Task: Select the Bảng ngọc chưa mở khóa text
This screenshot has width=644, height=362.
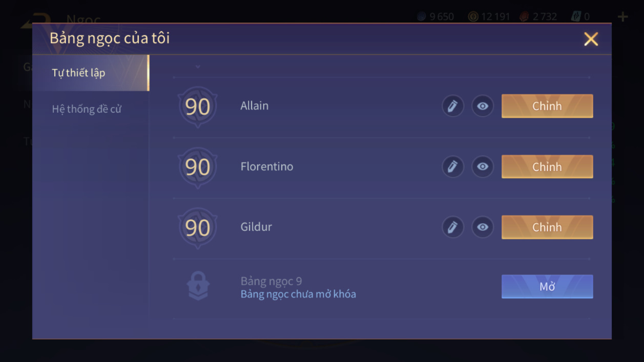Action: point(298,294)
